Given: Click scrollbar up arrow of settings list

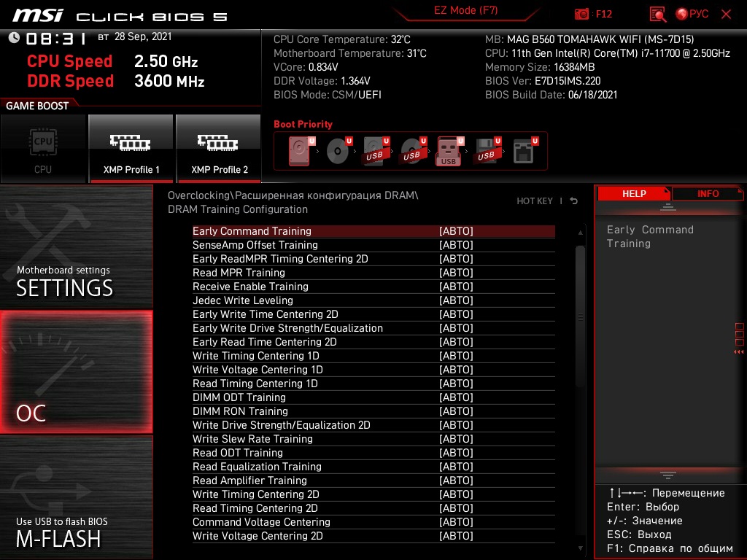Looking at the screenshot, I should pos(580,233).
